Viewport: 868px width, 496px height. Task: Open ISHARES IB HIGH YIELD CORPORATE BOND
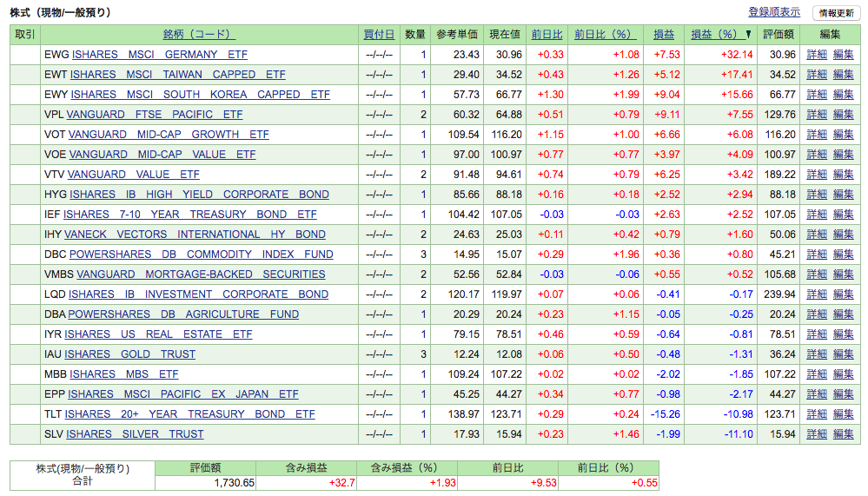point(199,195)
